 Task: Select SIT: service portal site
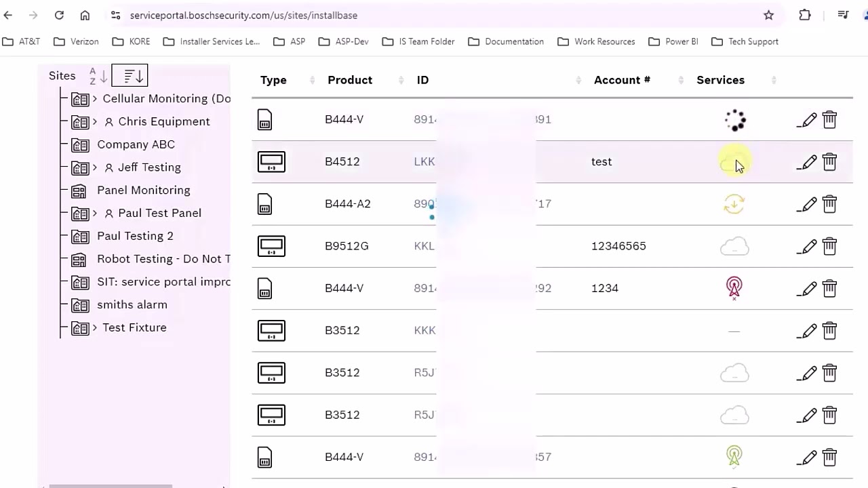tap(163, 282)
